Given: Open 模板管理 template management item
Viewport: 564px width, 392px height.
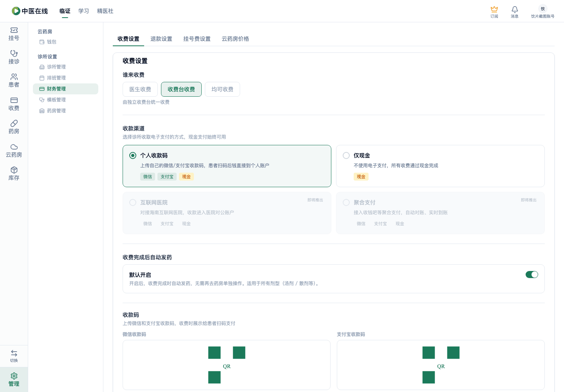Looking at the screenshot, I should pos(65,100).
